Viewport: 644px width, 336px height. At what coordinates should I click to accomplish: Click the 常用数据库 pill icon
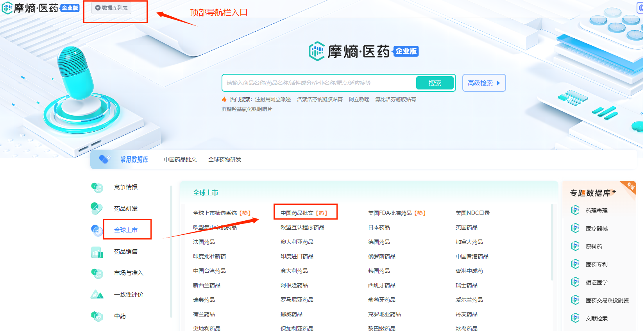(x=104, y=159)
